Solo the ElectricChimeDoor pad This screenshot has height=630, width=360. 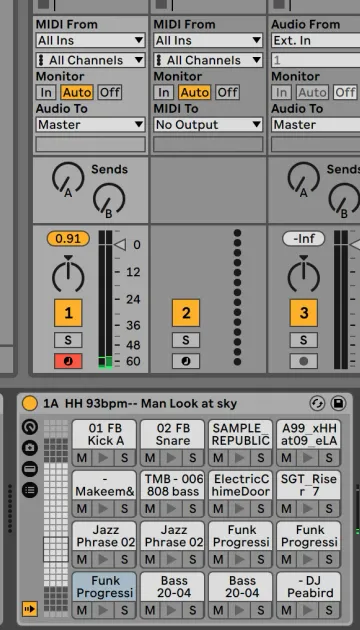[261, 508]
